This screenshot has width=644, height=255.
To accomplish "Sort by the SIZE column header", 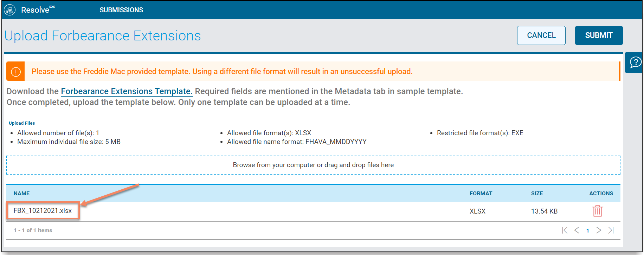I will tap(537, 194).
